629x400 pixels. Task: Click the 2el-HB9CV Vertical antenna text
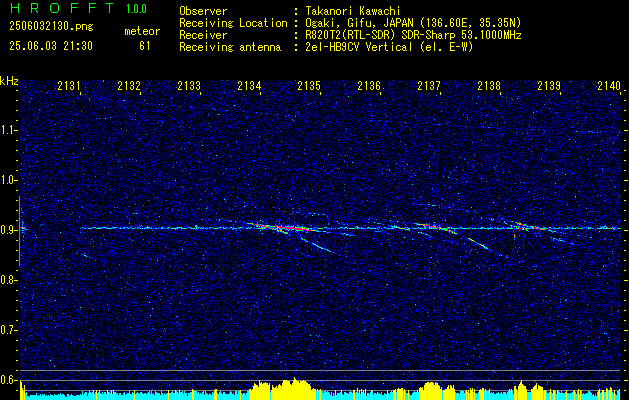389,47
